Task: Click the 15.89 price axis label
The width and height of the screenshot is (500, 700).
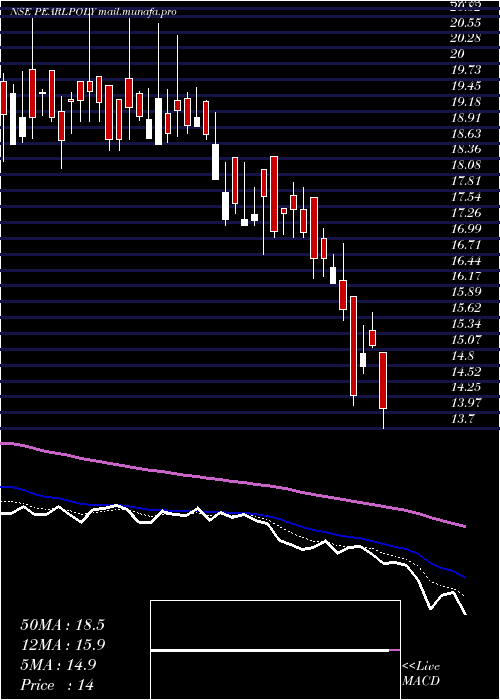Action: (x=467, y=292)
